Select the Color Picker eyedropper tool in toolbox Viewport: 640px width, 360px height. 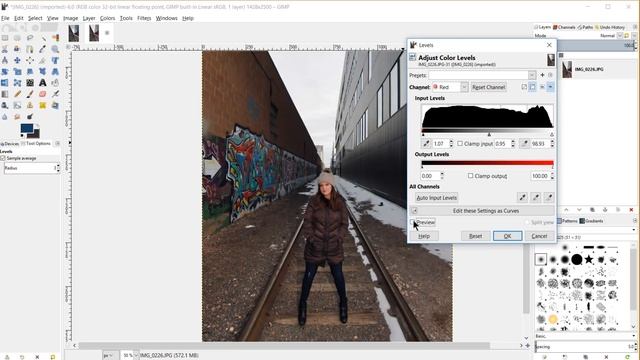pyautogui.click(x=42, y=49)
